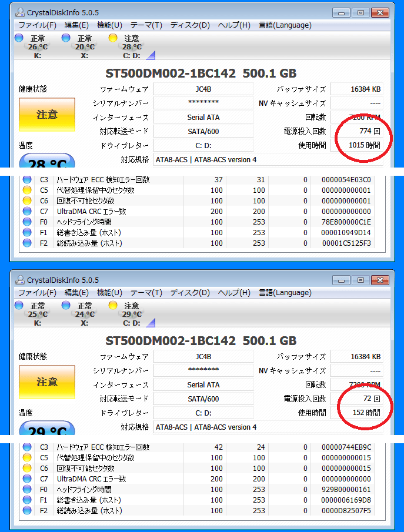
Task: Select caution disk C: D: 29 °C icon in lower window
Action: [x=113, y=305]
